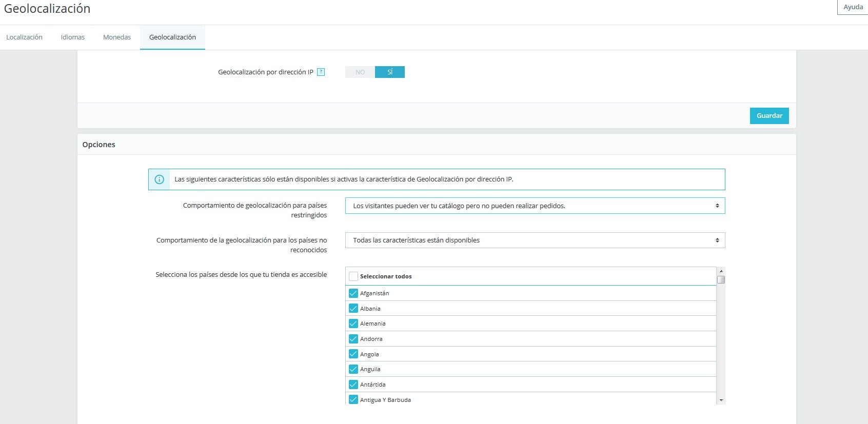Open the Monedas tab
This screenshot has width=868, height=424.
117,37
